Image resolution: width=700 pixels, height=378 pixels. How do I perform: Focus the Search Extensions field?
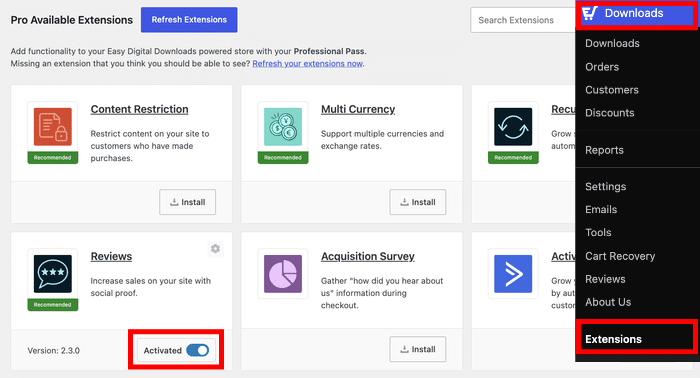point(522,20)
